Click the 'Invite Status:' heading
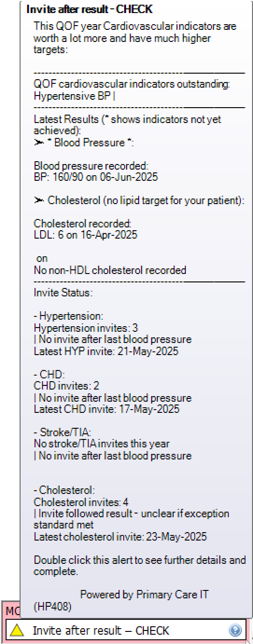 (63, 293)
